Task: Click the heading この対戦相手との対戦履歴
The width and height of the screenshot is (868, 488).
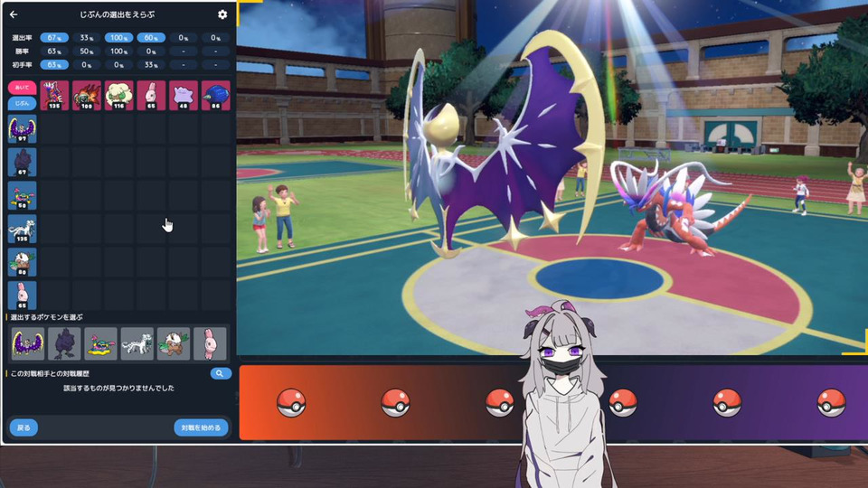Action: [x=50, y=373]
